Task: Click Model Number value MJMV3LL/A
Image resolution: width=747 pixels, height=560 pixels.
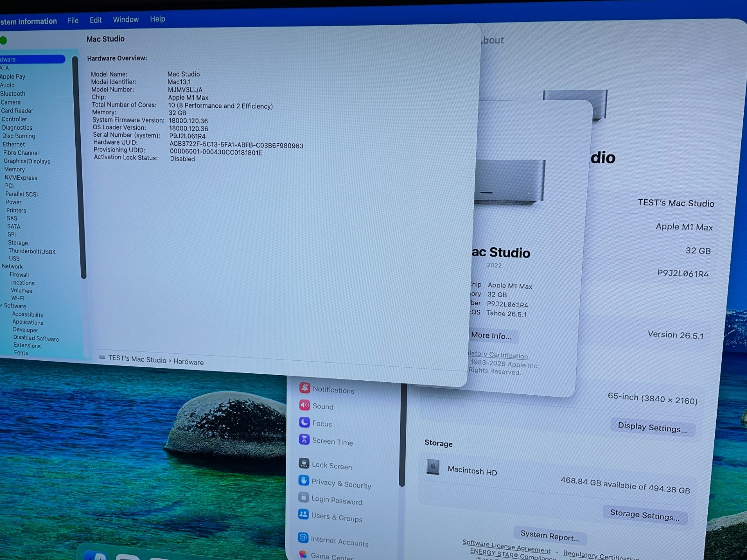Action: [185, 90]
